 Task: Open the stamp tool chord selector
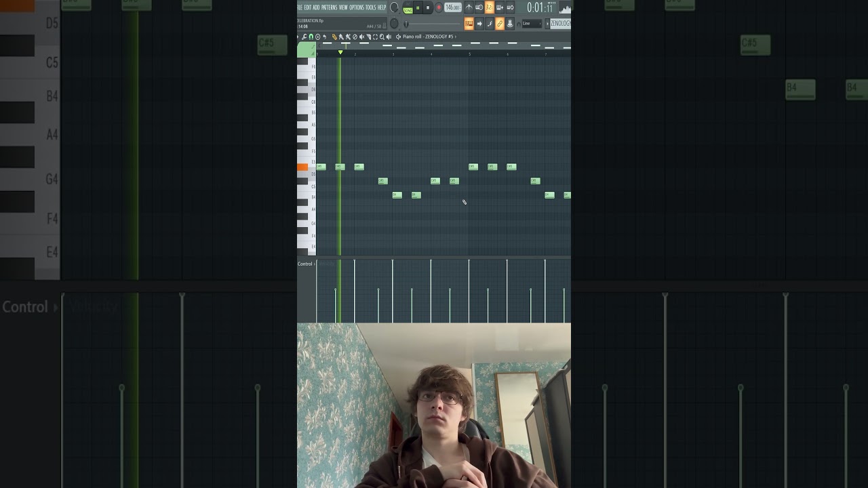tap(318, 37)
